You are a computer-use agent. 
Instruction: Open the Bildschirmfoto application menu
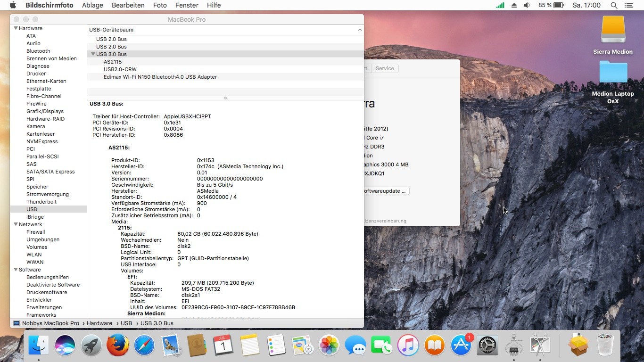[x=49, y=5]
